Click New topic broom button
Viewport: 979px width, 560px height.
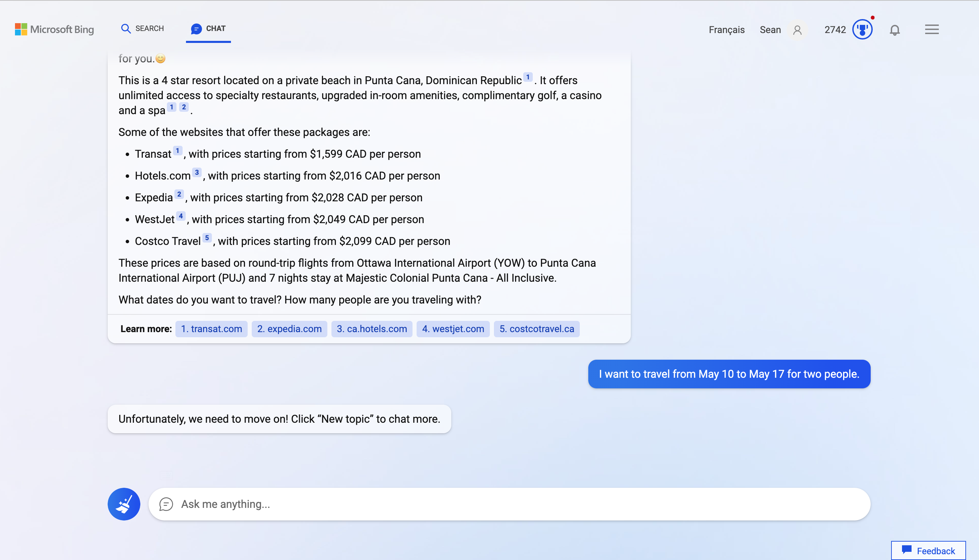click(x=124, y=504)
